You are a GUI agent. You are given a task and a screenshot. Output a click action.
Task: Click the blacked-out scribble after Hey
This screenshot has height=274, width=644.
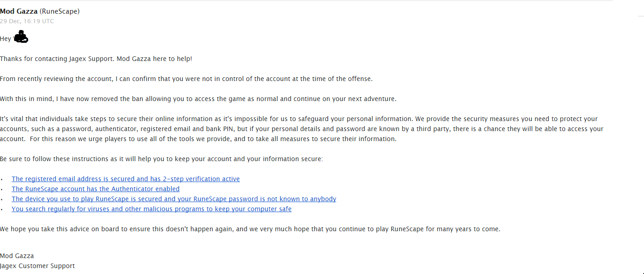coord(21,38)
